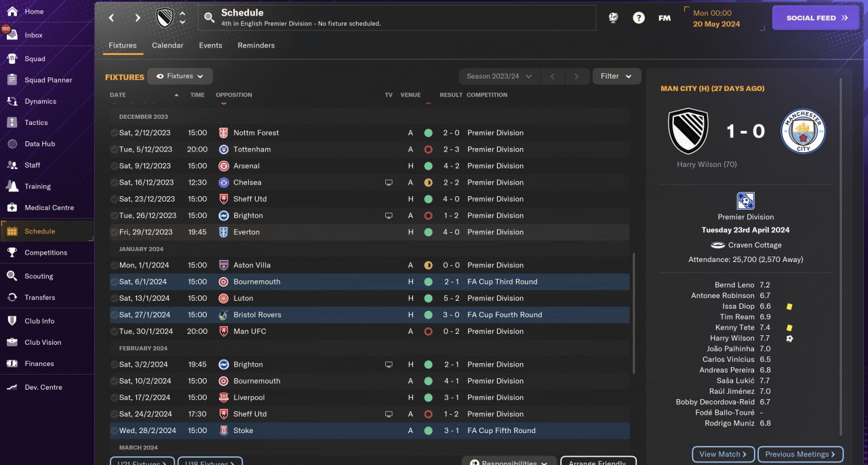Open the Fixtures view dropdown
The height and width of the screenshot is (465, 868).
click(x=180, y=77)
